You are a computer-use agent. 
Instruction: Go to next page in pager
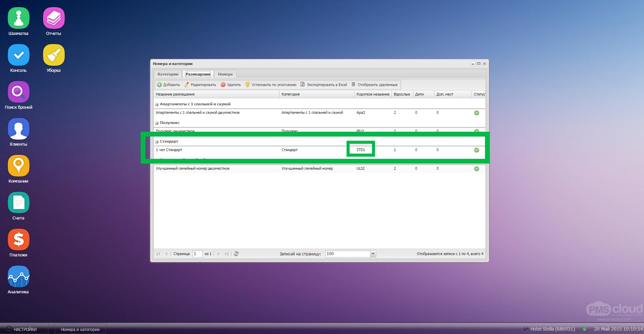[218, 254]
